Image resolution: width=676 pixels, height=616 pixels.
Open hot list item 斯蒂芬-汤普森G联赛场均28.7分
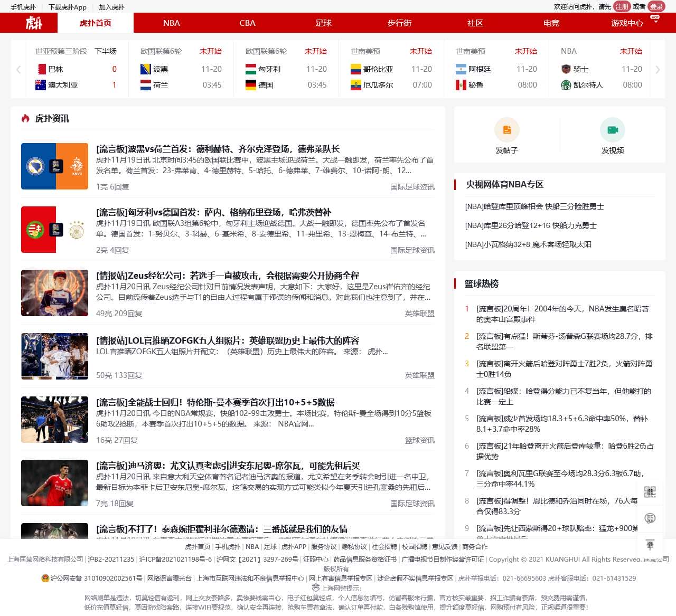click(x=565, y=342)
